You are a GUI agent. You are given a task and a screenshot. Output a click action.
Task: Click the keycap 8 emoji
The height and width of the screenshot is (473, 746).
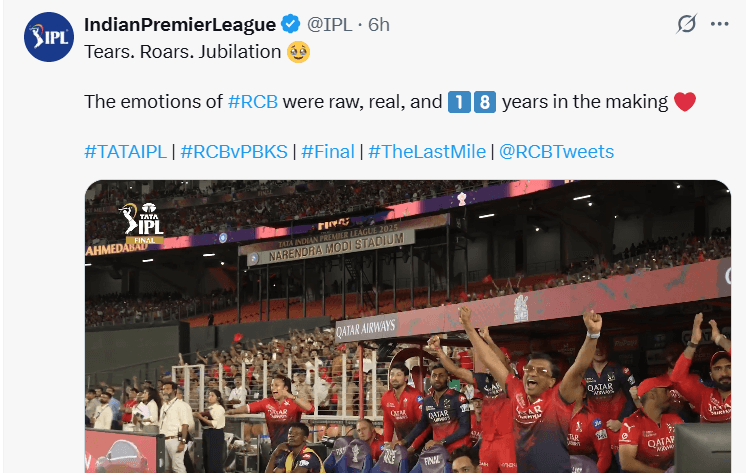[484, 102]
